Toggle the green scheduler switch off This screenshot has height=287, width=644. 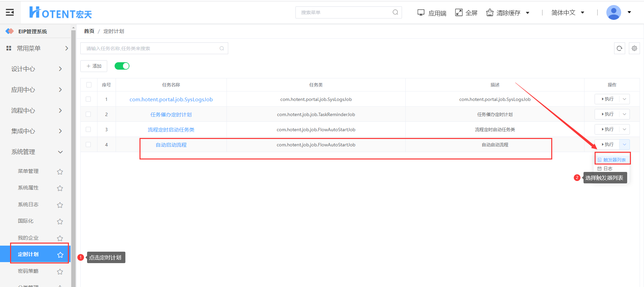(122, 66)
